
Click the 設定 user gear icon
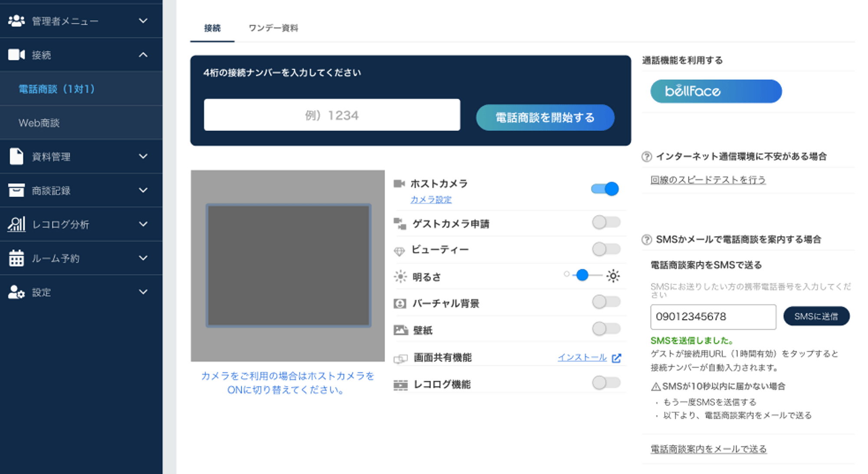(16, 292)
